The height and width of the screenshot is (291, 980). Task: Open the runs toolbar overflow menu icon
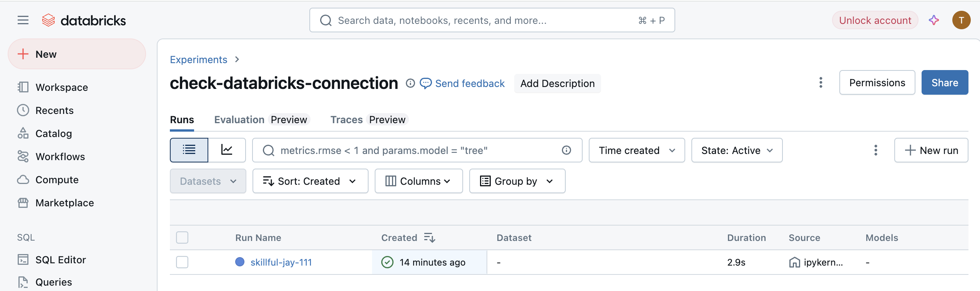pos(875,150)
